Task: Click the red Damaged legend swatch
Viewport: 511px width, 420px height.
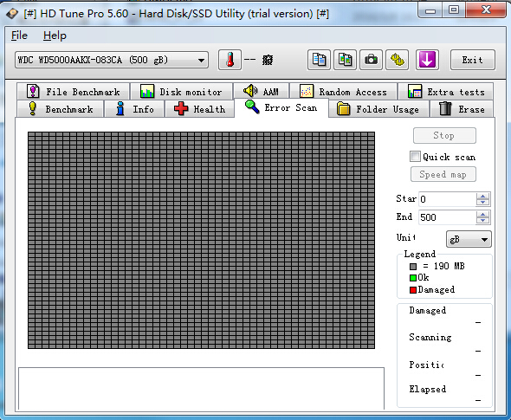Action: click(x=413, y=290)
